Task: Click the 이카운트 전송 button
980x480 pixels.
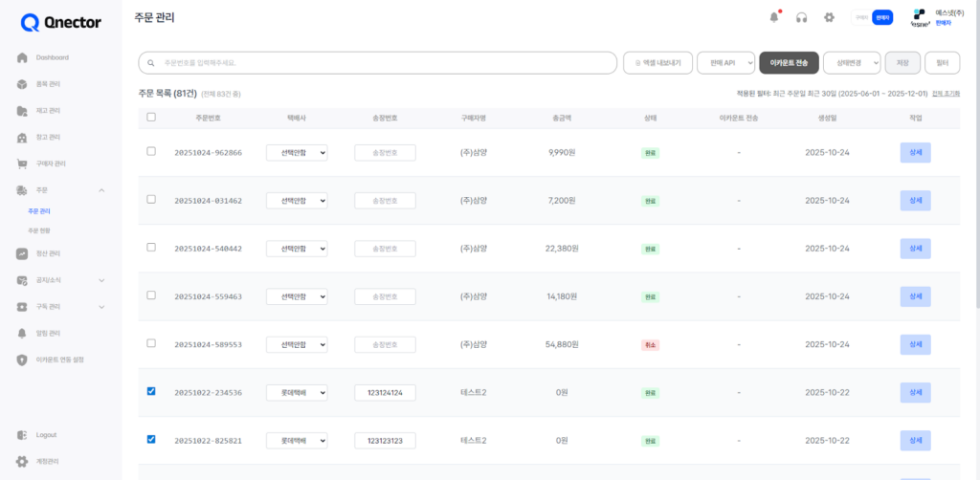Action: point(789,63)
